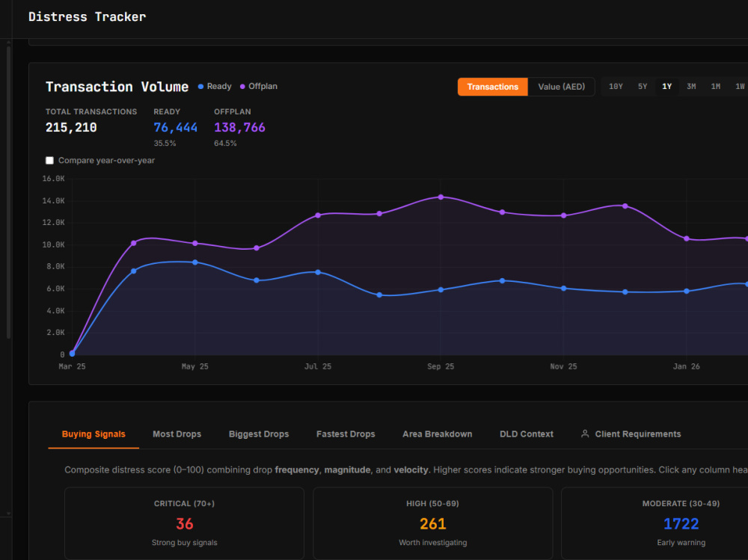The height and width of the screenshot is (560, 748).
Task: Click the Worth investigating caption
Action: [x=432, y=542]
